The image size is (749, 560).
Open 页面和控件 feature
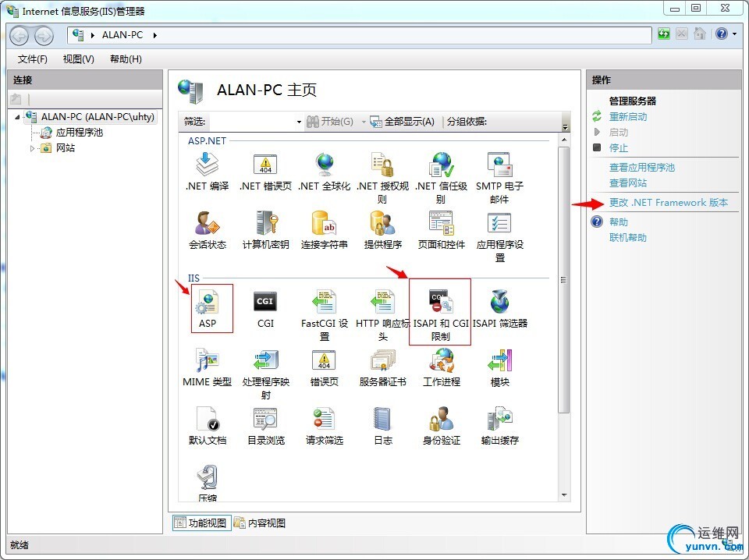(x=442, y=231)
